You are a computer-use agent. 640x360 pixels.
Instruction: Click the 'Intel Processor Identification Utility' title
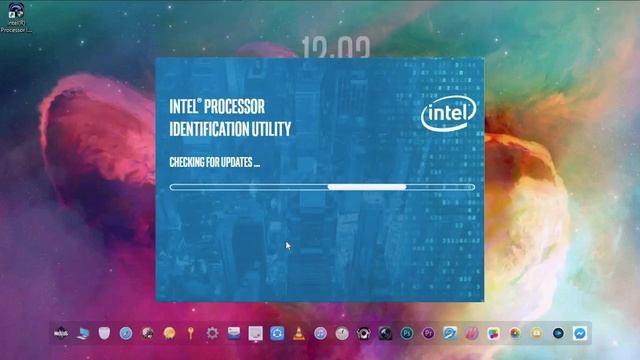tap(230, 118)
